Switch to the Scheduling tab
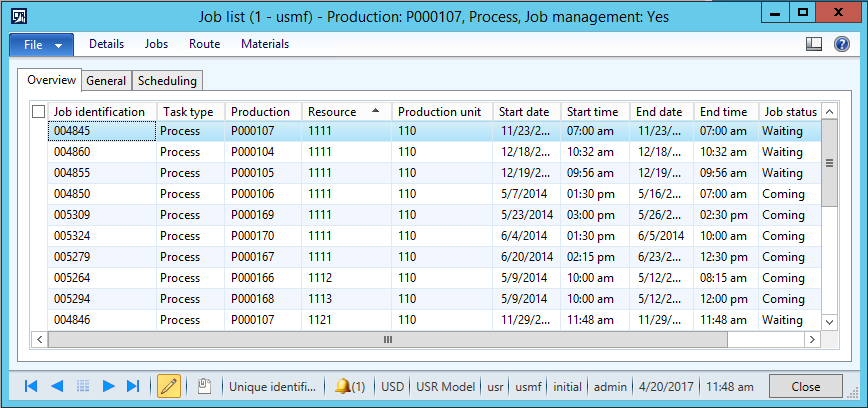 pos(167,81)
